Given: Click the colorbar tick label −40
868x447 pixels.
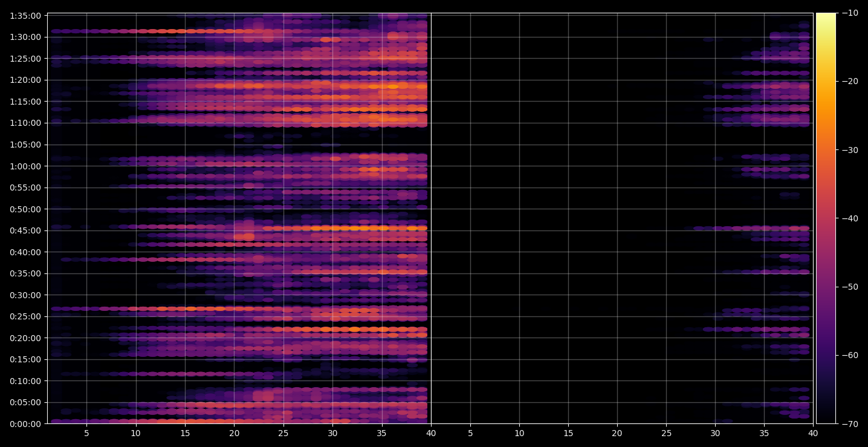Looking at the screenshot, I should (849, 218).
